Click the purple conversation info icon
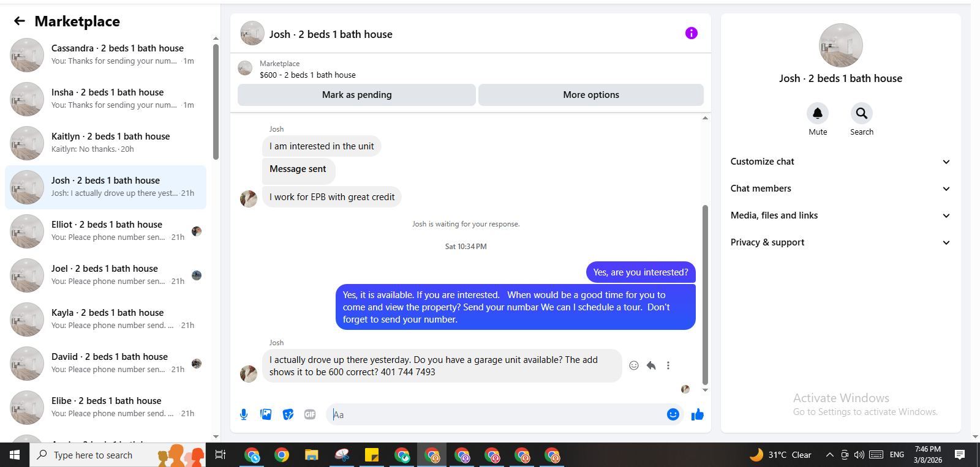Image resolution: width=980 pixels, height=467 pixels. [691, 33]
